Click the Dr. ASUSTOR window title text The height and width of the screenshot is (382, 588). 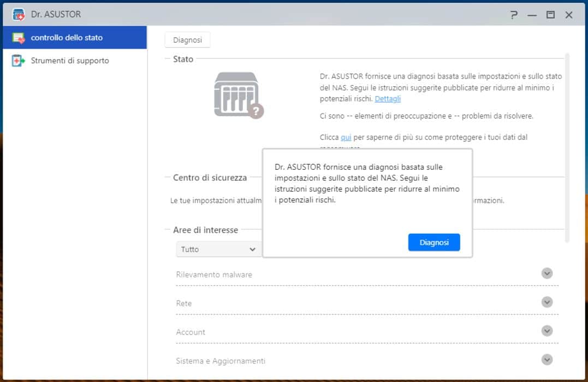56,14
